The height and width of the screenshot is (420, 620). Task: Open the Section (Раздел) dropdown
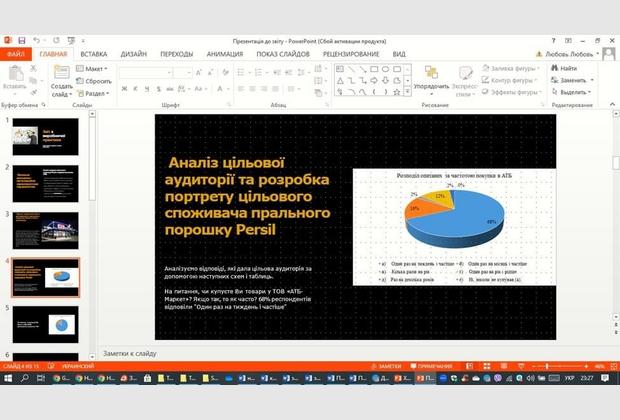(92, 93)
